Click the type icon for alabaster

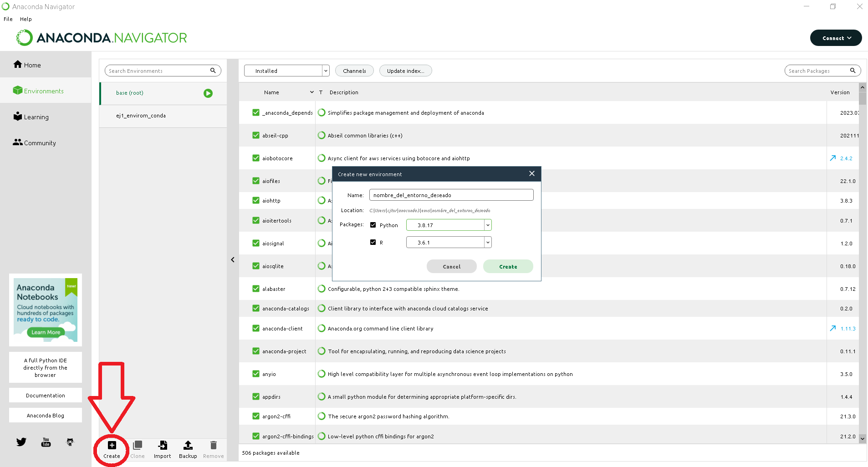322,289
